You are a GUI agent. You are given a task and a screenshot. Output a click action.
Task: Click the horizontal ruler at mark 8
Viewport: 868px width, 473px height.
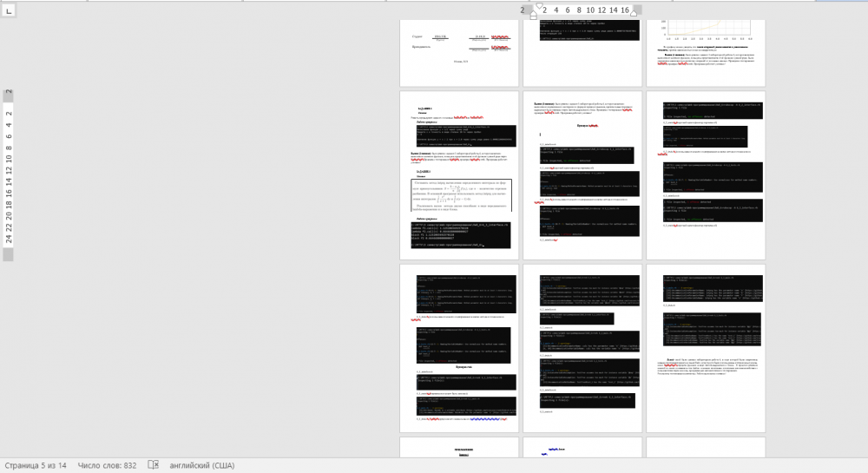(579, 10)
